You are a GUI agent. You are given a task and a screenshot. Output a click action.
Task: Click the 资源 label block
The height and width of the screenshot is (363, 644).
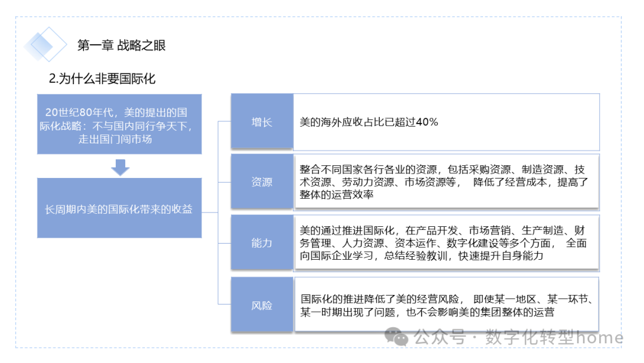(262, 181)
